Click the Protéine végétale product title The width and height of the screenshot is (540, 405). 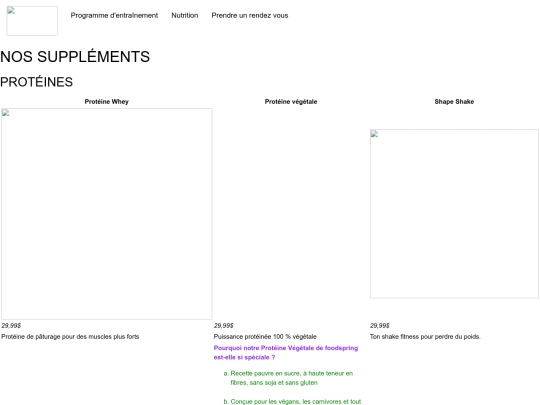[291, 102]
